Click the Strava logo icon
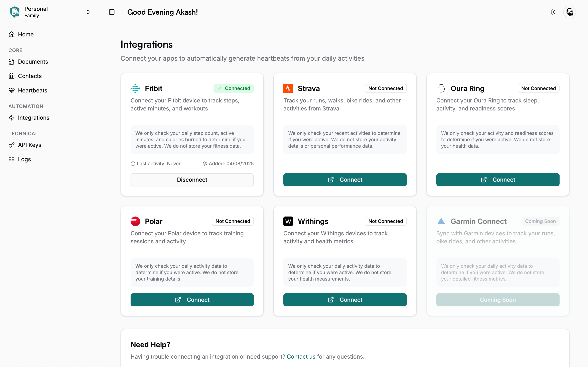Image resolution: width=588 pixels, height=367 pixels. pos(288,88)
